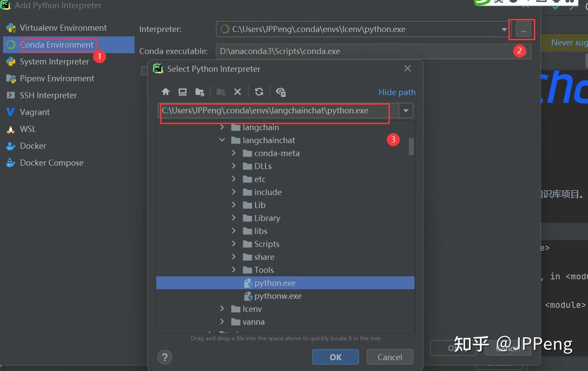This screenshot has width=588, height=371.
Task: Select pythonw.exe in file tree
Action: (x=278, y=296)
